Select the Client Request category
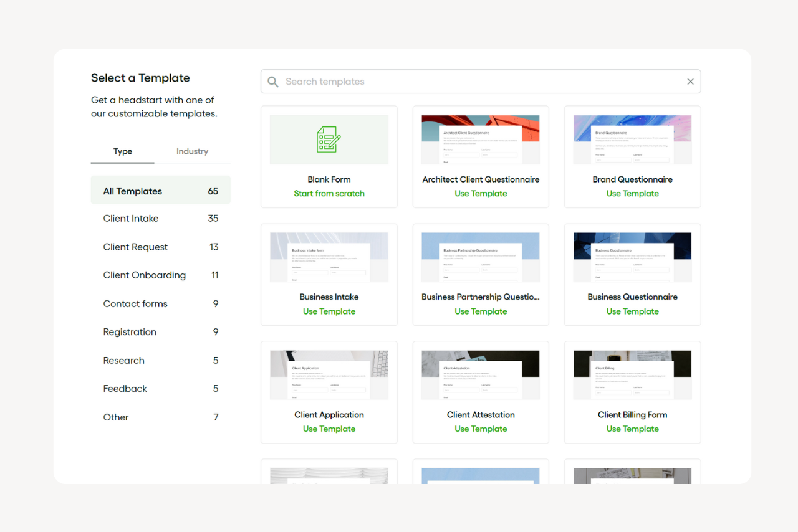 coord(161,247)
